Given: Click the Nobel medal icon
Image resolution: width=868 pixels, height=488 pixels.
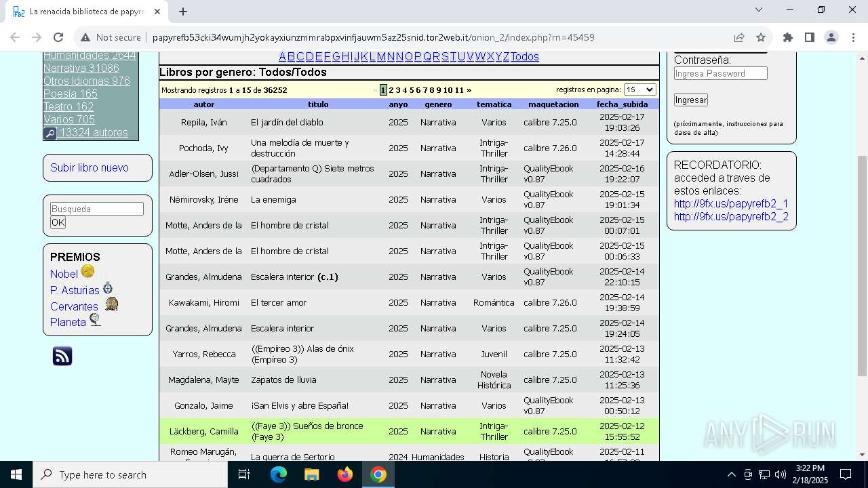Looking at the screenshot, I should click(87, 271).
